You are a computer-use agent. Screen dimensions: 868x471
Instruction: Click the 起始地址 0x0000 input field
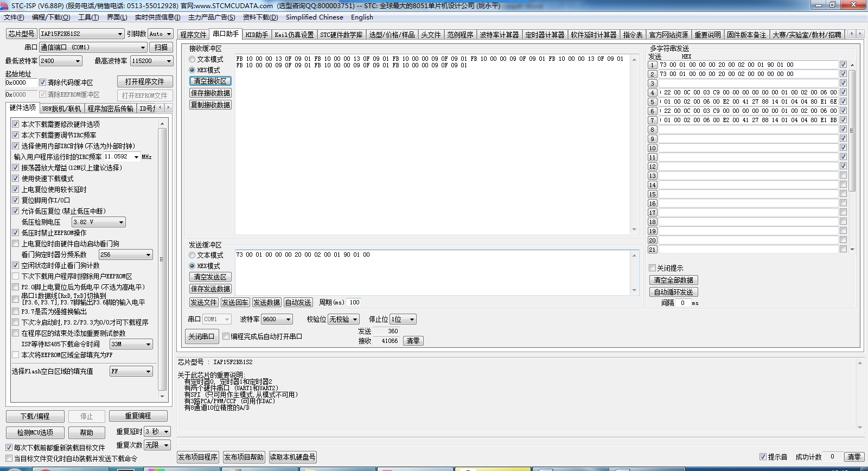click(x=21, y=82)
